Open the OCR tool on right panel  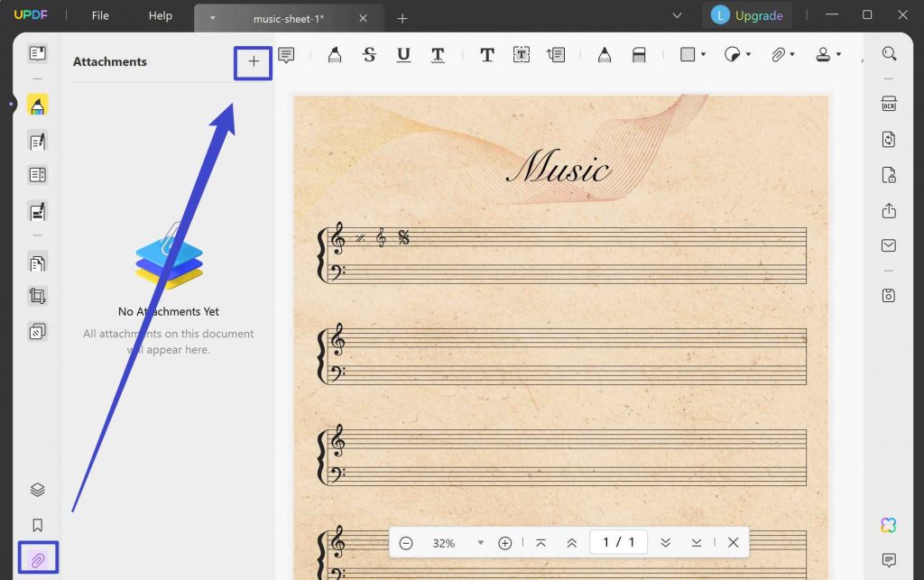(x=888, y=103)
